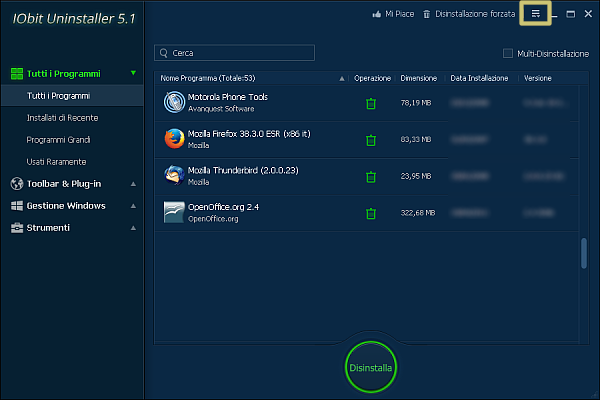Click Disinstallazione forzata text
Screen dimensions: 600x400
click(x=475, y=14)
